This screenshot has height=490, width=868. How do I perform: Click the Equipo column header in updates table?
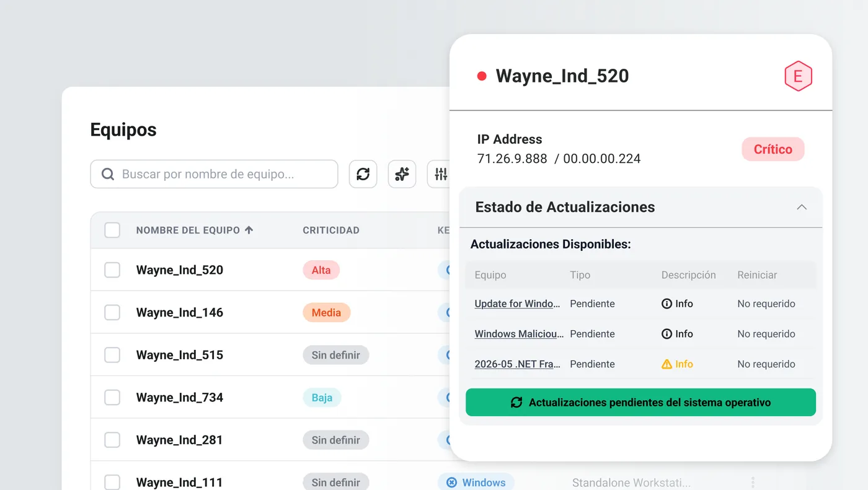[490, 275]
